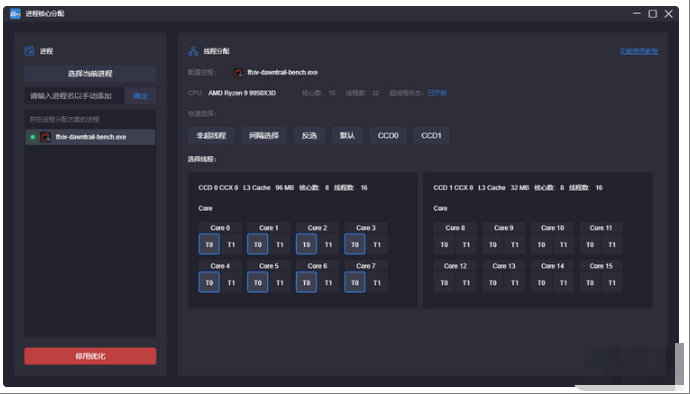This screenshot has height=394, width=690.
Task: Maximize the window
Action: [x=653, y=14]
